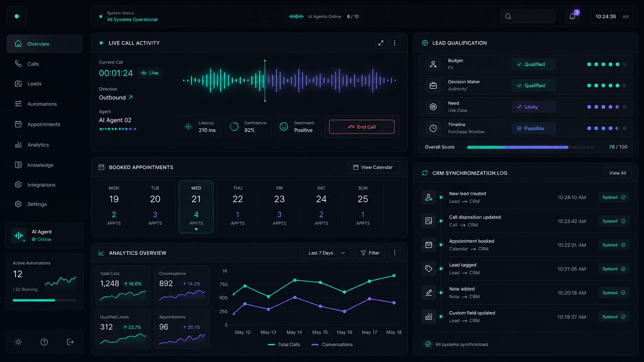Image resolution: width=644 pixels, height=362 pixels.
Task: Click the notification bell icon
Action: (x=572, y=17)
